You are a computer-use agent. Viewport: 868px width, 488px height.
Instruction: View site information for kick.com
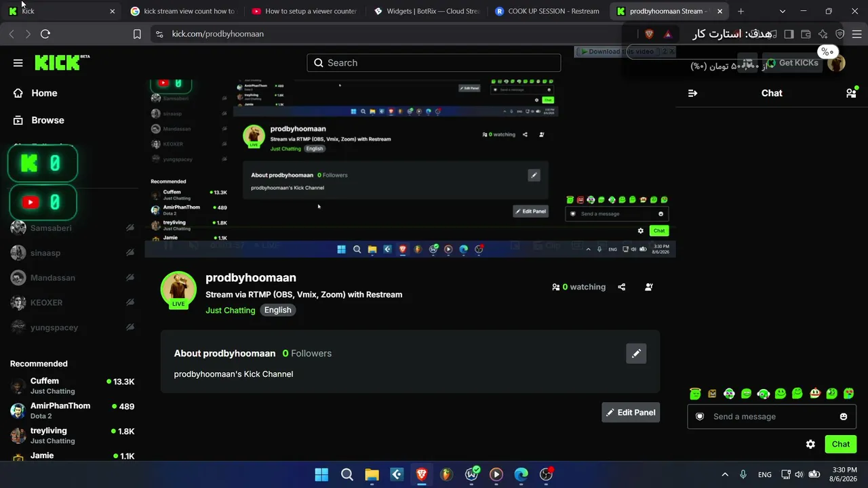coord(159,34)
